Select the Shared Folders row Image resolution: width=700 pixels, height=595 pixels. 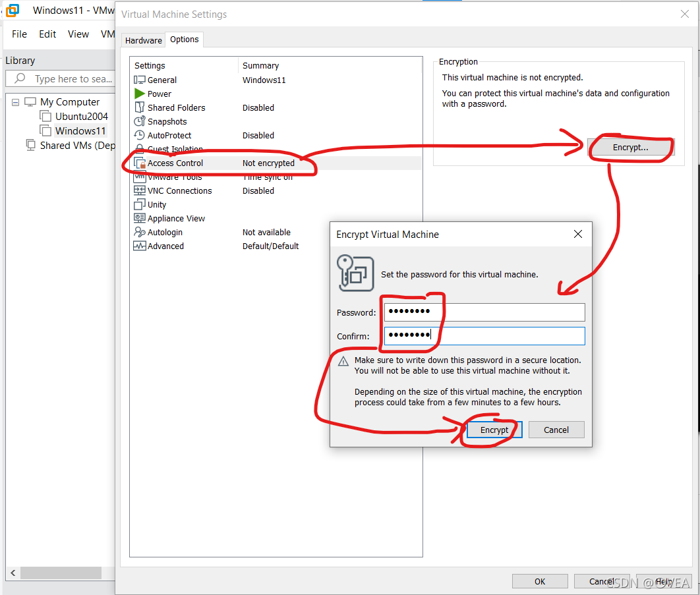[x=276, y=107]
